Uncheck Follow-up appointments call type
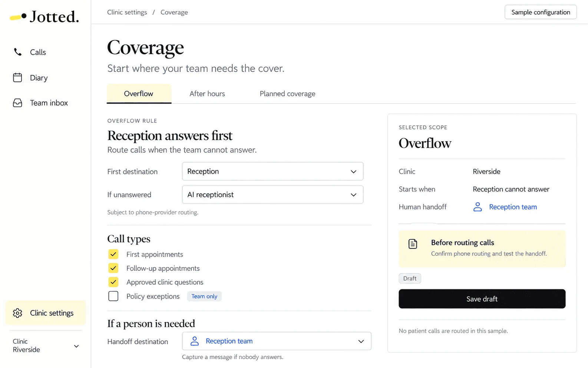588x368 pixels. (113, 268)
